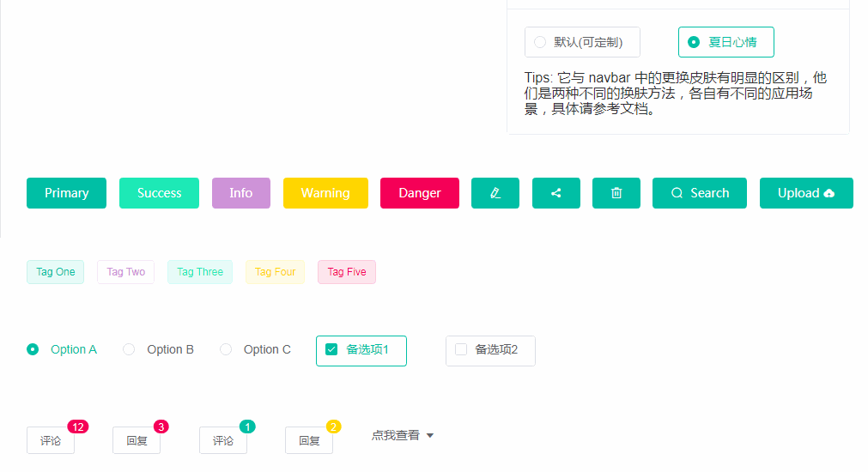Image resolution: width=868 pixels, height=472 pixels.
Task: Click Tag Four
Action: pos(275,272)
